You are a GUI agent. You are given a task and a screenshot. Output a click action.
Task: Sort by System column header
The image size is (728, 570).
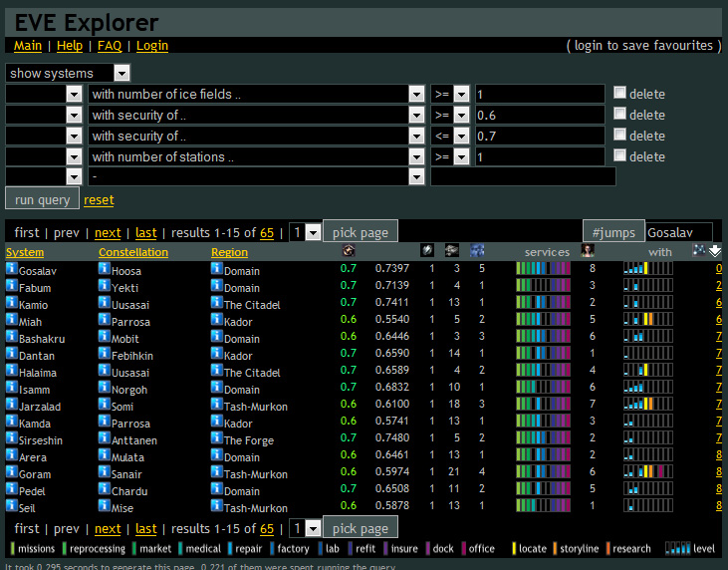(x=25, y=252)
